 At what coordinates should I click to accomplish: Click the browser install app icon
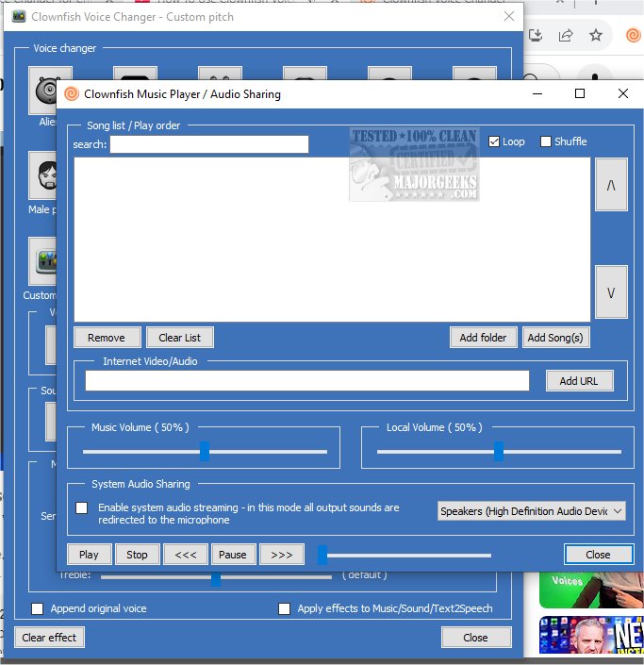click(x=536, y=35)
